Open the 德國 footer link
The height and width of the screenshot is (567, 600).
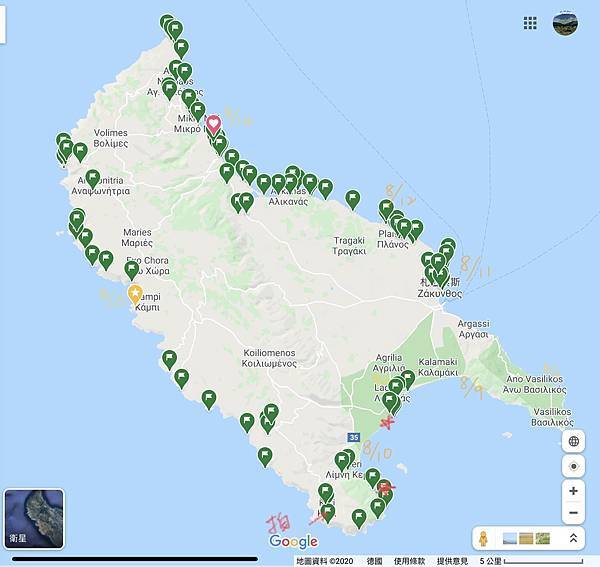tap(374, 561)
